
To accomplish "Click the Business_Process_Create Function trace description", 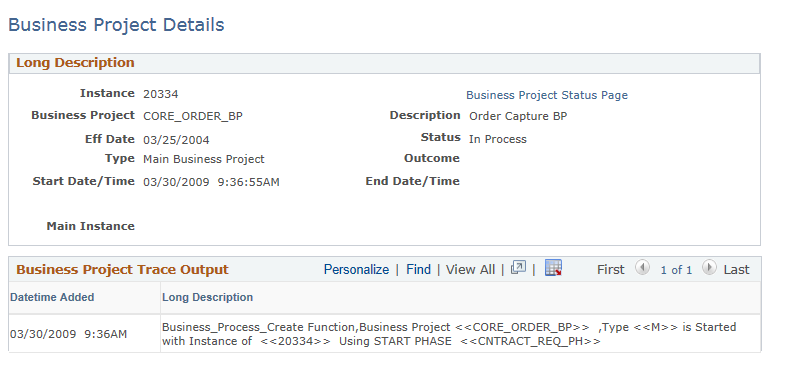I will [x=449, y=334].
